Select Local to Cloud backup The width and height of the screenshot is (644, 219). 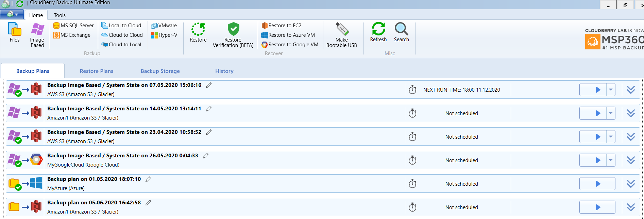(121, 26)
